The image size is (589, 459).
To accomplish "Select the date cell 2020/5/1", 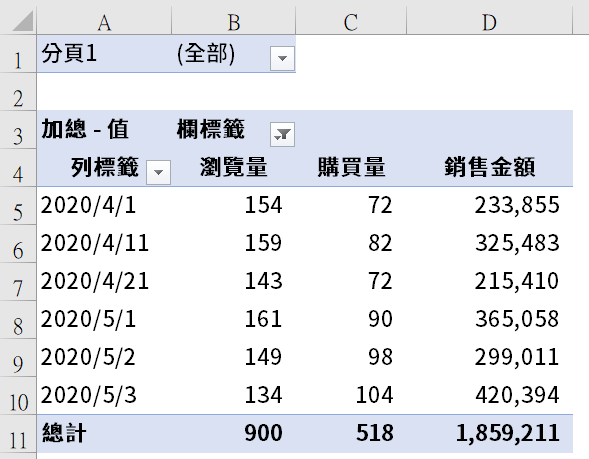I will (104, 320).
